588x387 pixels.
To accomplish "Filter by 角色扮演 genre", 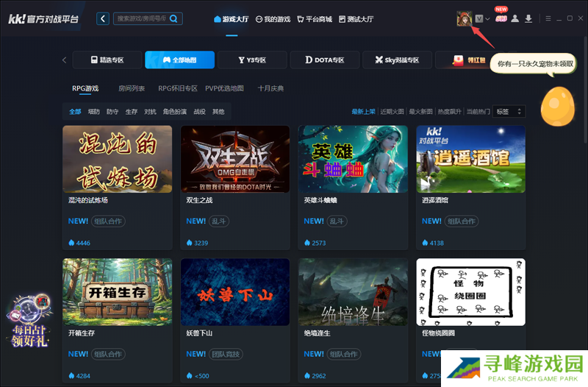I will pos(175,112).
